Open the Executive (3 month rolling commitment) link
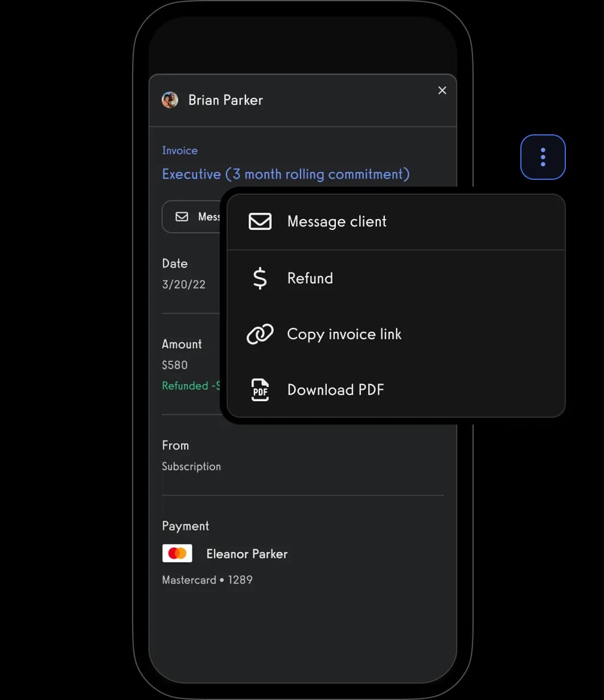 pos(286,174)
